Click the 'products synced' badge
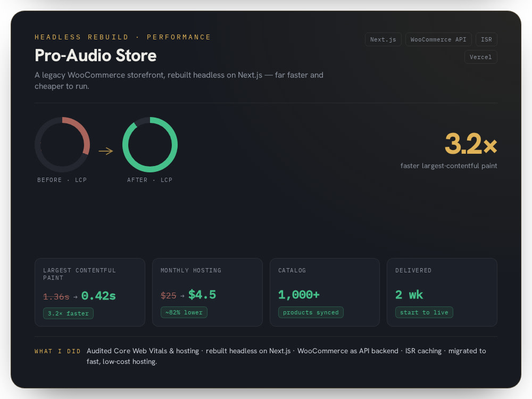The width and height of the screenshot is (532, 399). click(311, 312)
